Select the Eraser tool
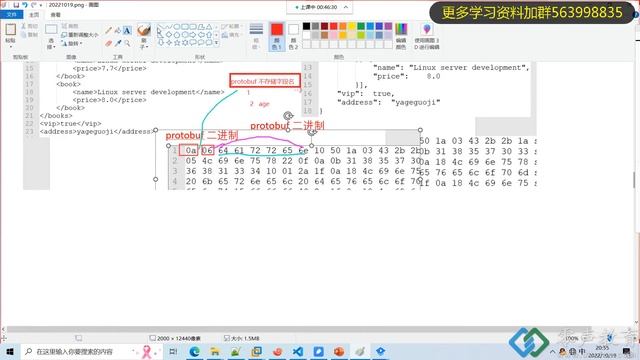640x360 pixels. pyautogui.click(x=109, y=43)
